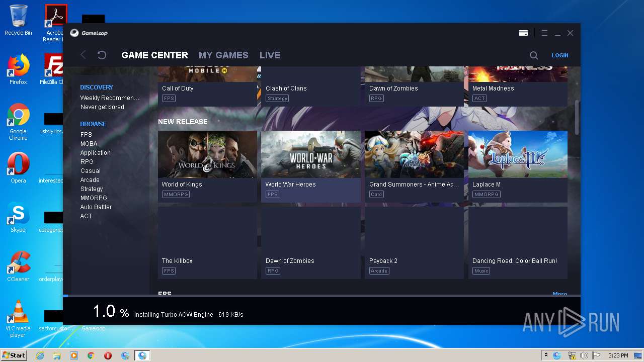
Task: Click the GameLoop logo icon
Action: coord(74,33)
